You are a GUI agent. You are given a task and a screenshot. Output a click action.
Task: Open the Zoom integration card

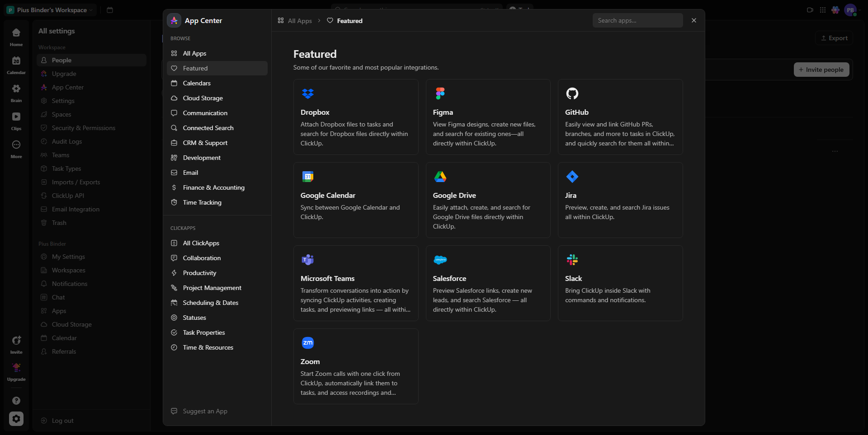(x=356, y=366)
